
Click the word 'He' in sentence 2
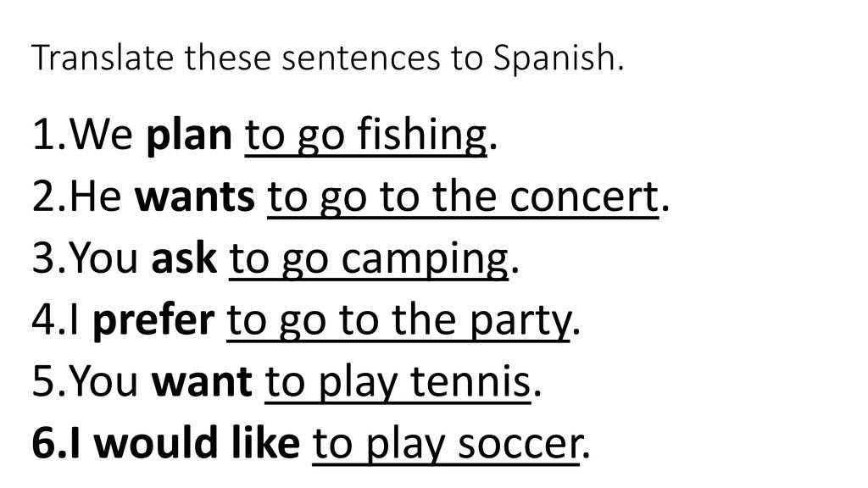point(96,197)
